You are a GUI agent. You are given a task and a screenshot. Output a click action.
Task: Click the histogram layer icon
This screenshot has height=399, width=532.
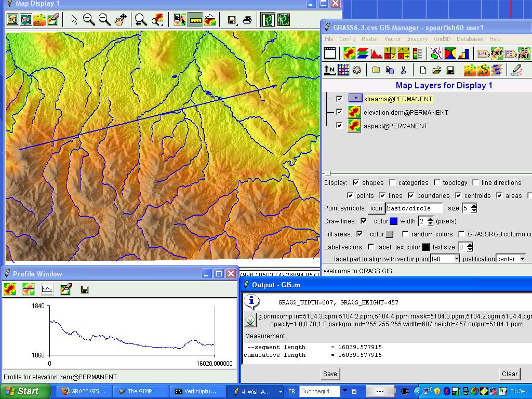pos(377,53)
